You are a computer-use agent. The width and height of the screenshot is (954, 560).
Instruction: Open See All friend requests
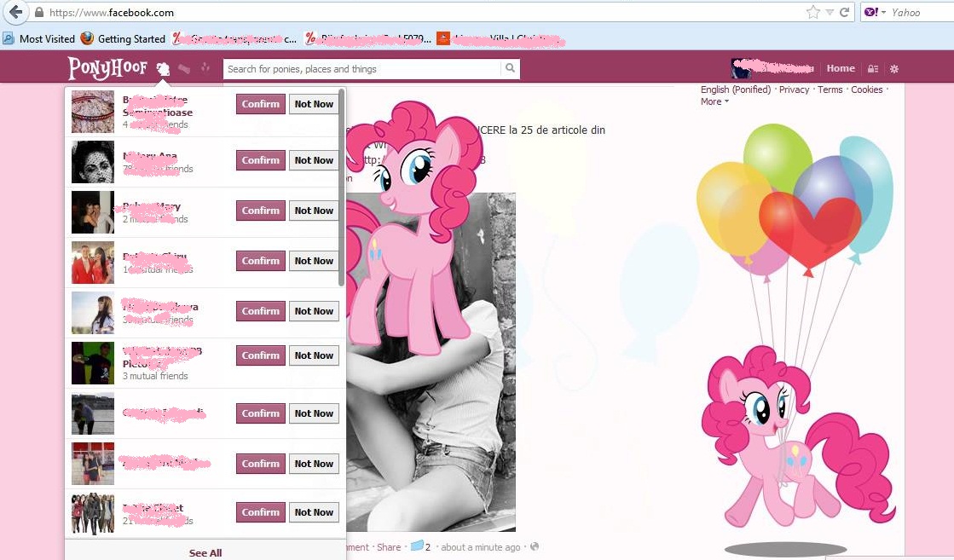(x=205, y=552)
